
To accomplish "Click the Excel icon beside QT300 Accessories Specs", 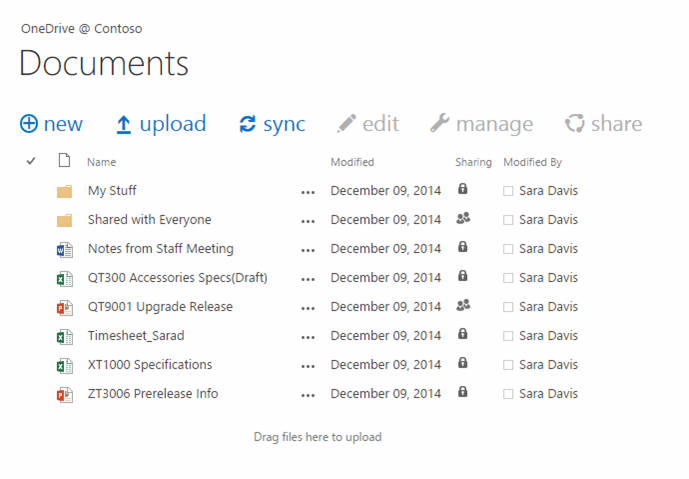I will (65, 278).
